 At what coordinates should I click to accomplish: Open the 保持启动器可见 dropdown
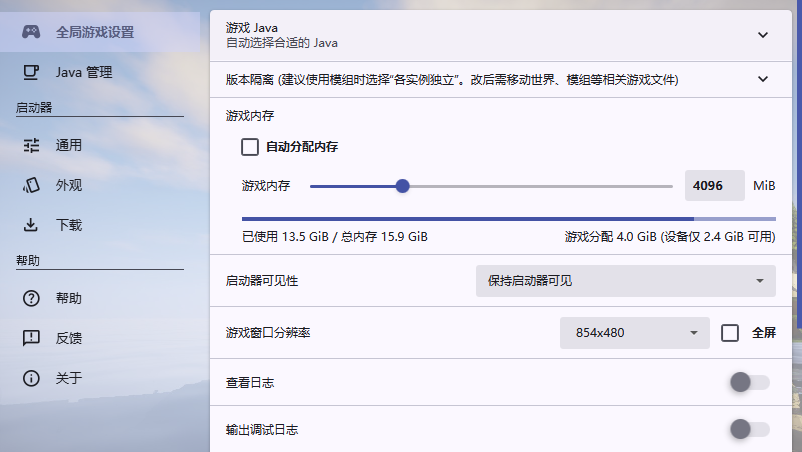pyautogui.click(x=625, y=281)
